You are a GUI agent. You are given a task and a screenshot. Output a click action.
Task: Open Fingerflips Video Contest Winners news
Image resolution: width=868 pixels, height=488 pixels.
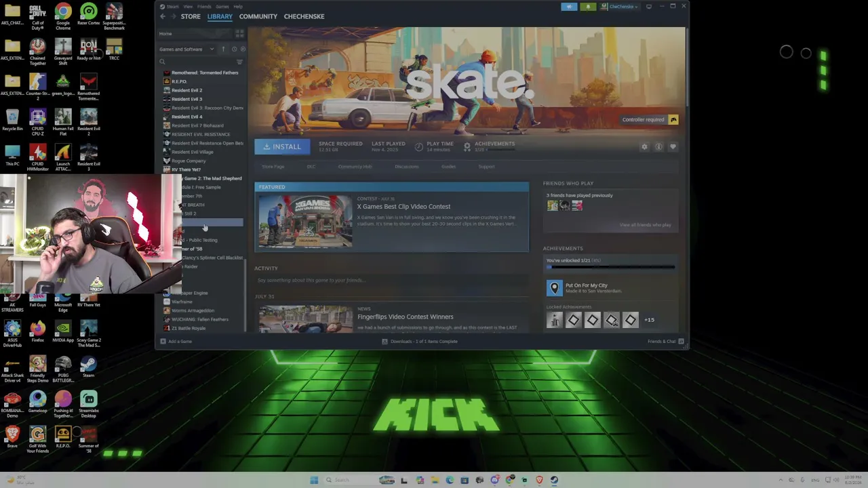tap(405, 317)
